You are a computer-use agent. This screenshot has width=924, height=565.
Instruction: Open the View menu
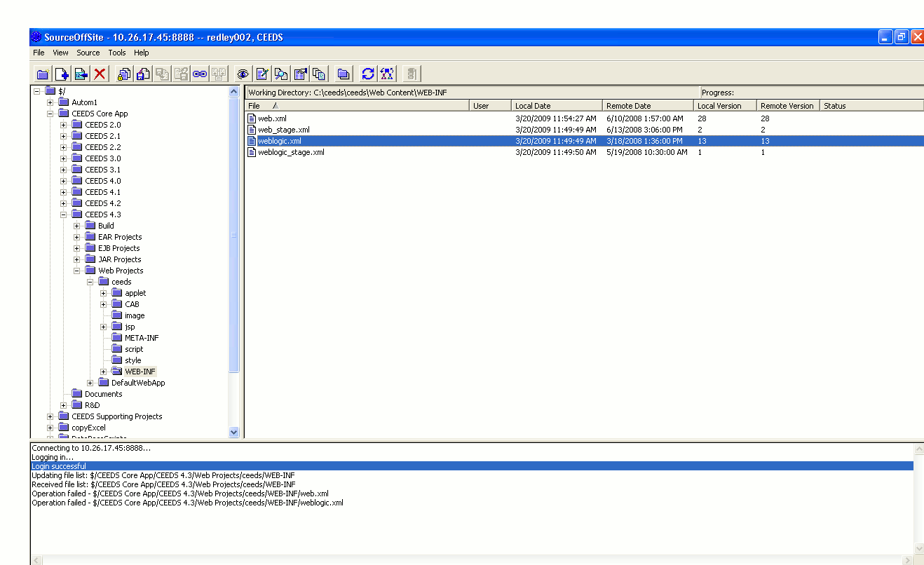[61, 53]
